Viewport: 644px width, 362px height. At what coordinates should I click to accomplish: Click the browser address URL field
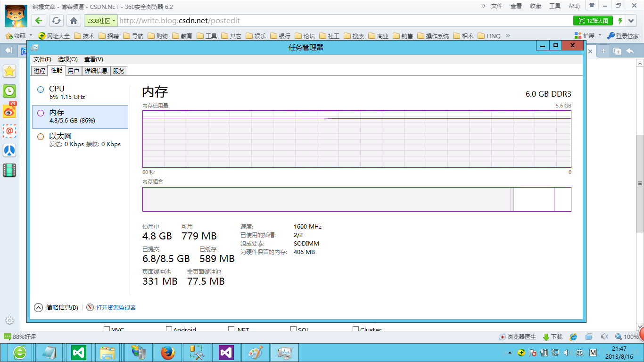(x=344, y=21)
